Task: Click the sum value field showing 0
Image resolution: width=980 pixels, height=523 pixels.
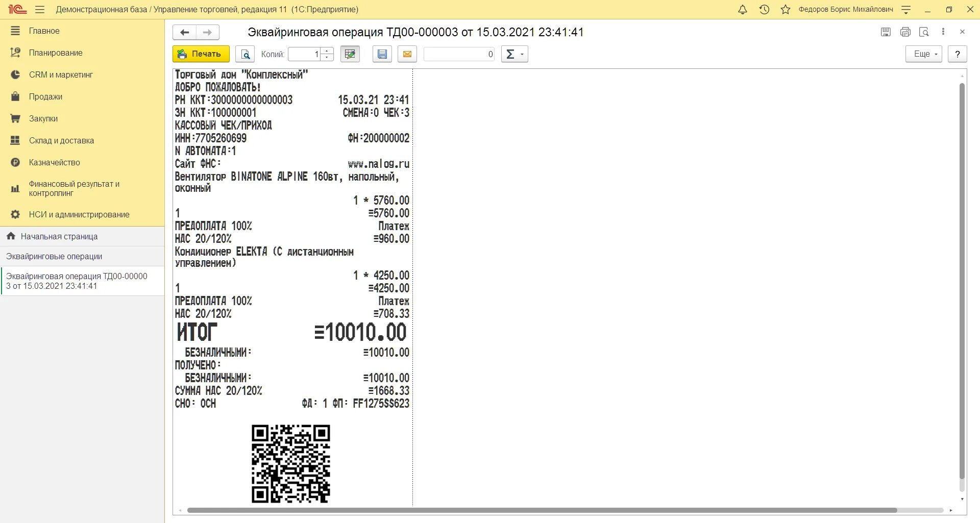Action: (x=459, y=54)
